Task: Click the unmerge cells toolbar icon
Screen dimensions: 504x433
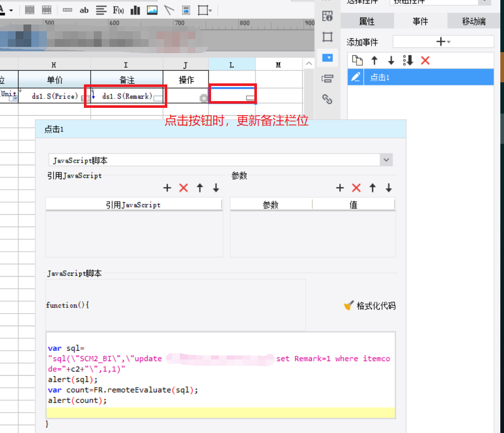Action: [46, 10]
